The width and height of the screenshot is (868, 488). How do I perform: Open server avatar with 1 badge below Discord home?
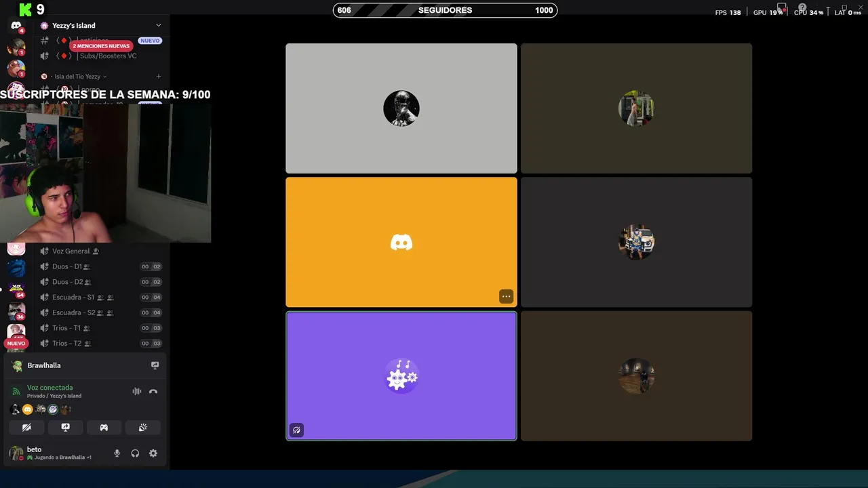coord(16,47)
